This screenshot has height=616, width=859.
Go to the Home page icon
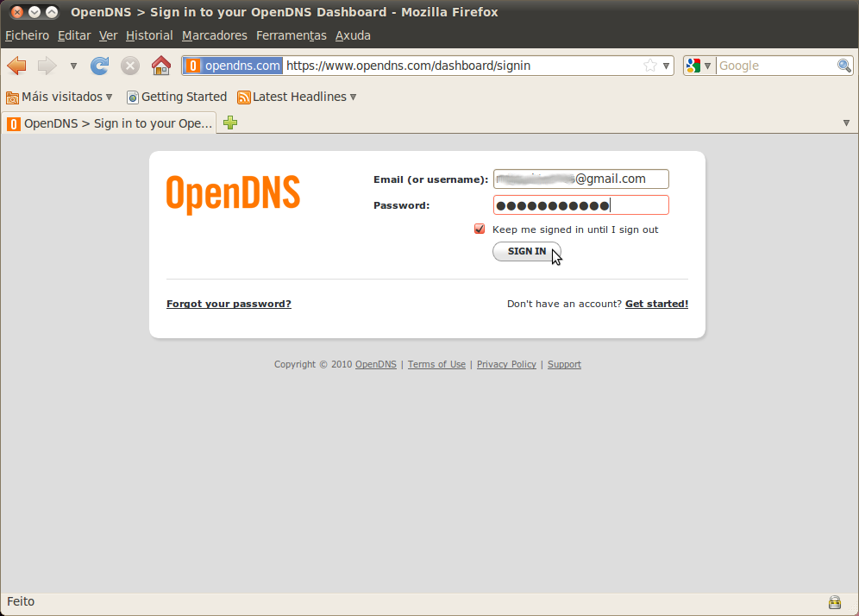click(161, 66)
